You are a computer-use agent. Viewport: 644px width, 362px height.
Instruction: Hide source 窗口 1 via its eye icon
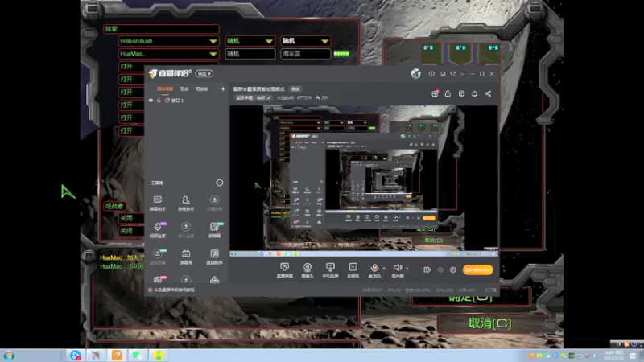(151, 101)
